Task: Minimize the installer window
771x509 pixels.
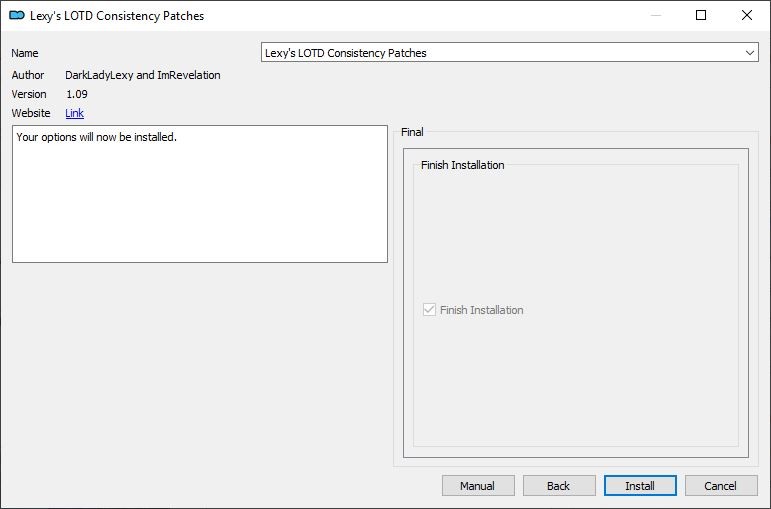Action: pyautogui.click(x=655, y=15)
